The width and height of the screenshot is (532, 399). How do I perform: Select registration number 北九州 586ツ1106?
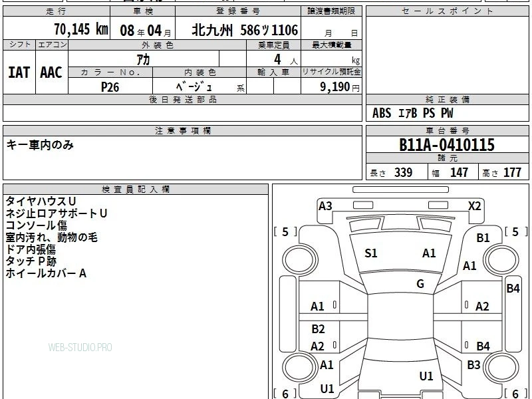tap(245, 30)
